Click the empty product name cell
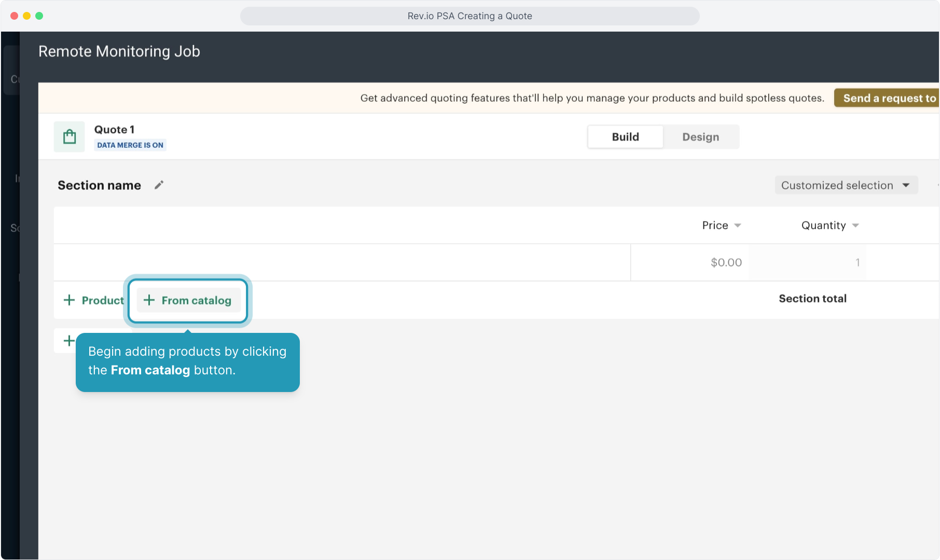Screen dimensions: 940x560 tap(342, 262)
